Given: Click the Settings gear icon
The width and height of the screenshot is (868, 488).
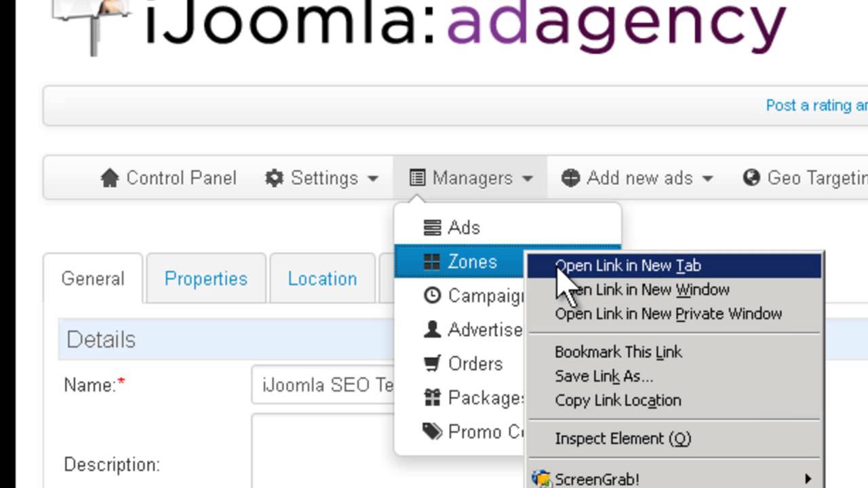Looking at the screenshot, I should pos(274,178).
